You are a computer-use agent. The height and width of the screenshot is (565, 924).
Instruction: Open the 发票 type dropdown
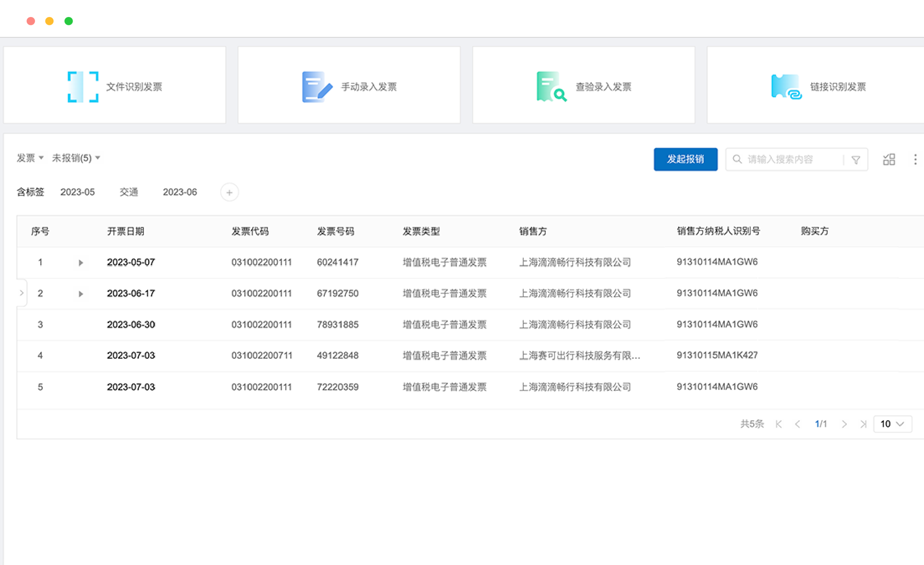[30, 158]
